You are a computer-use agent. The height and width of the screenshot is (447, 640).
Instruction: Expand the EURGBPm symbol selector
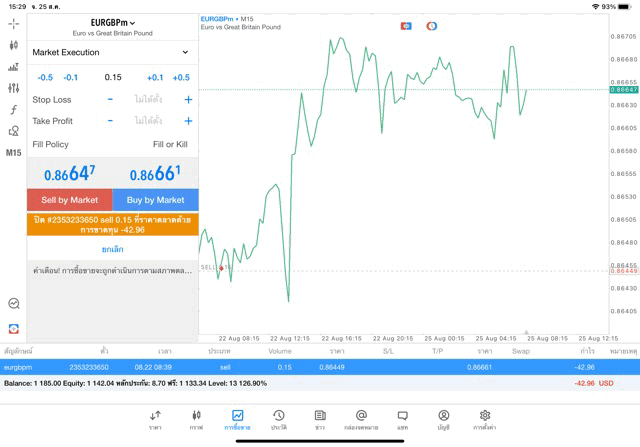[x=112, y=22]
